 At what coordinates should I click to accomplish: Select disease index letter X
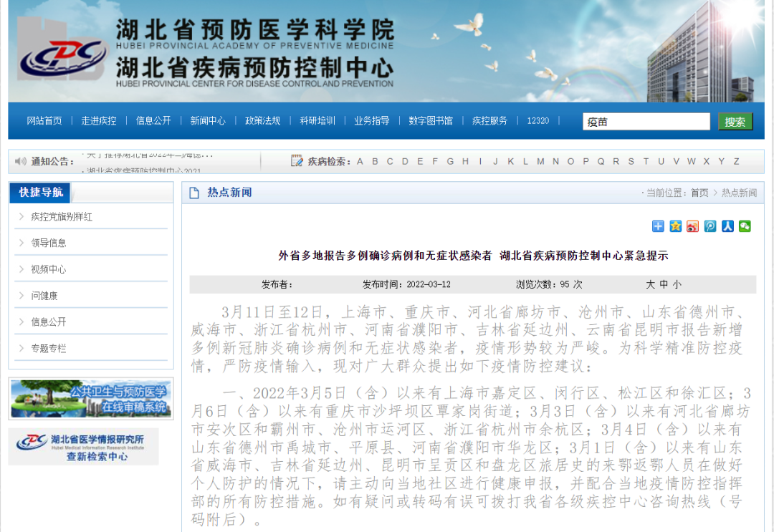(707, 161)
